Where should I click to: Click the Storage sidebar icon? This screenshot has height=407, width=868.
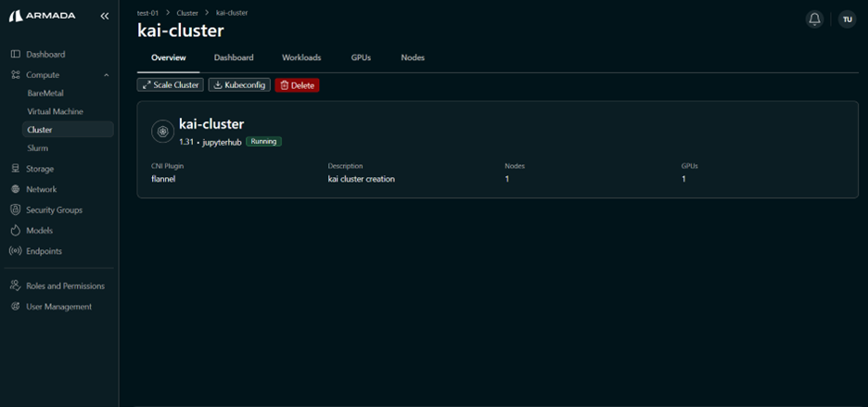(16, 169)
